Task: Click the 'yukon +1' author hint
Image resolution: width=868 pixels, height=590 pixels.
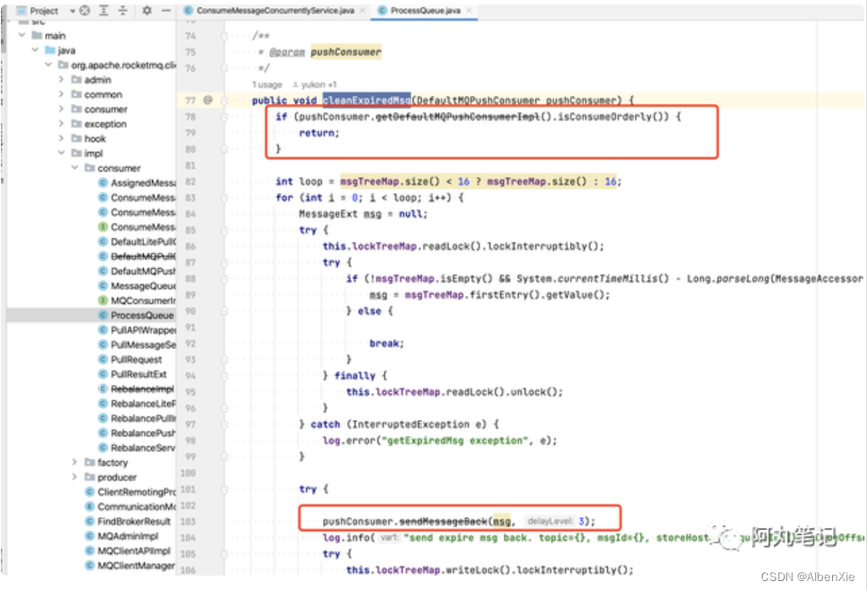Action: point(315,85)
